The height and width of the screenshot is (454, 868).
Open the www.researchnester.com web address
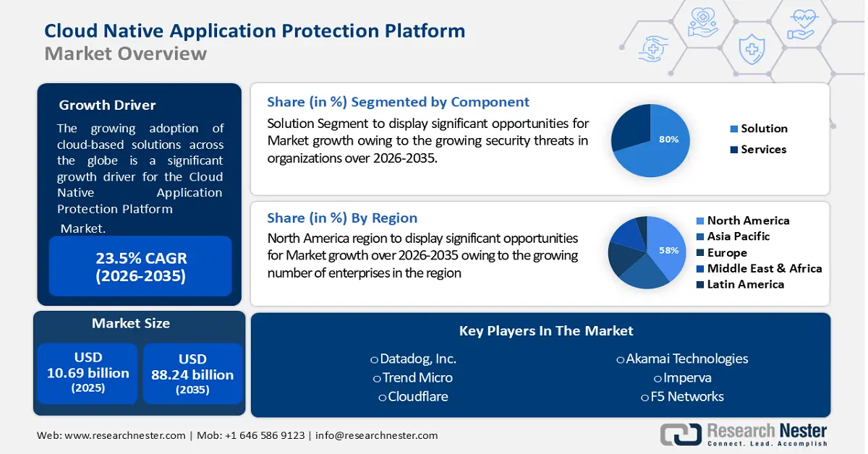[124, 435]
